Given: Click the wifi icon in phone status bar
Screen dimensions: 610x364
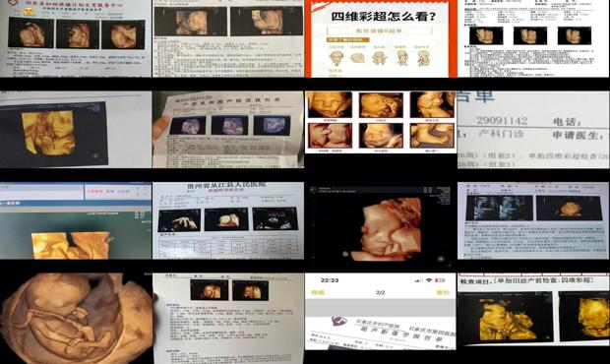Looking at the screenshot, I should [x=429, y=280].
